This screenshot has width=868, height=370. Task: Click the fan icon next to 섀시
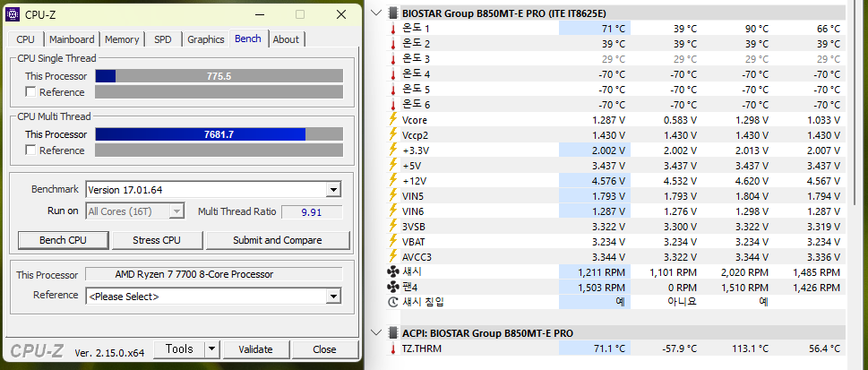(393, 272)
